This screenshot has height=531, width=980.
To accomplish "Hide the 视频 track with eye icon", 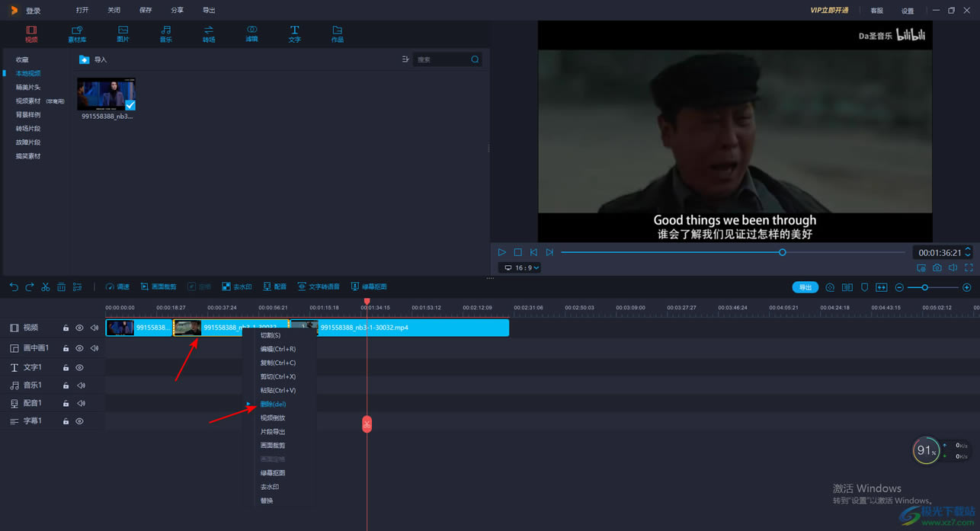I will (x=79, y=328).
